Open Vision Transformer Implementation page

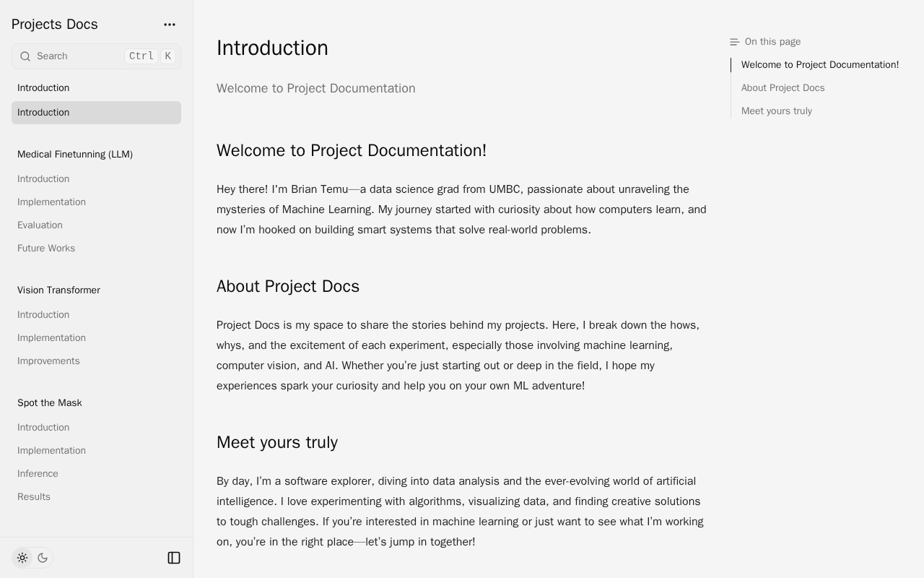[x=51, y=338]
